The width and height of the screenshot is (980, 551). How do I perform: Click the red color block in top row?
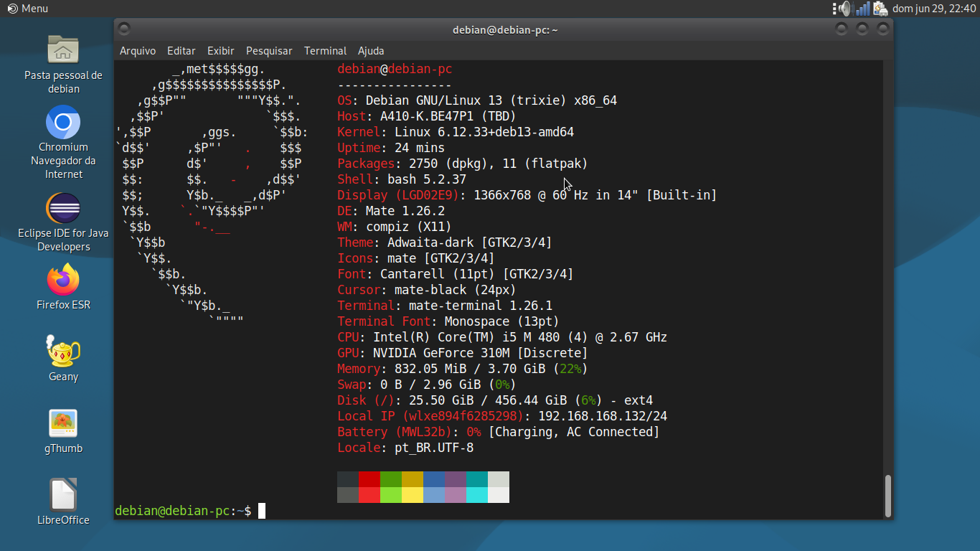point(369,479)
